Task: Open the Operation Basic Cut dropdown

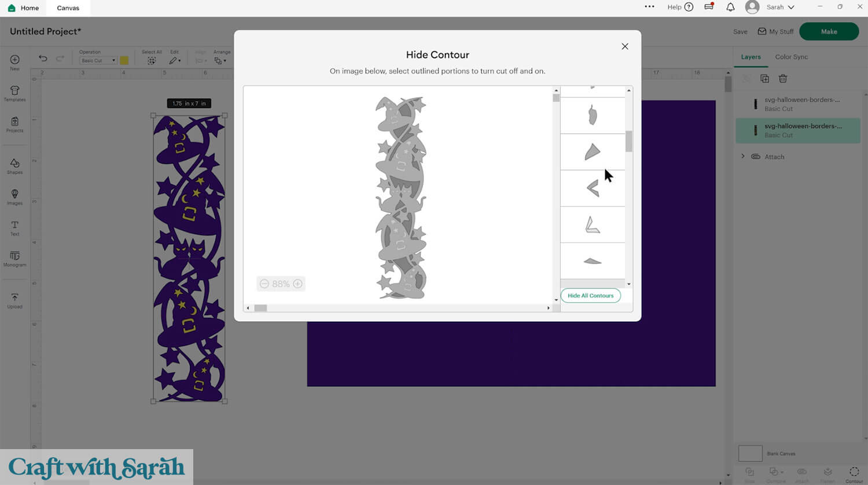Action: pos(98,60)
